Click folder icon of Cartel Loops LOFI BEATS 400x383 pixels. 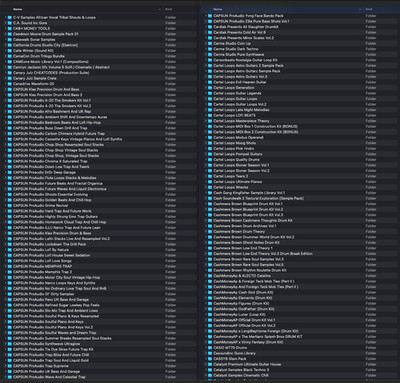coord(210,115)
